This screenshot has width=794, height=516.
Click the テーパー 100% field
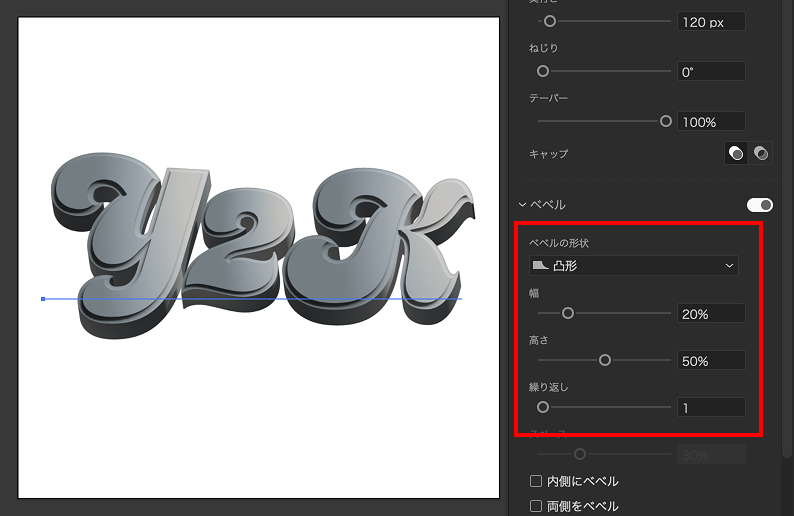tap(711, 122)
